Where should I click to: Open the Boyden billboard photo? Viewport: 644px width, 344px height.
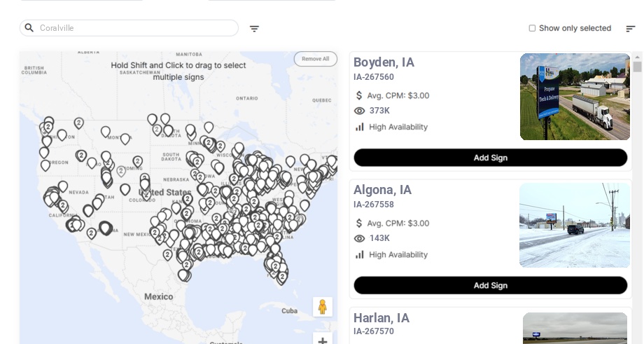point(575,97)
